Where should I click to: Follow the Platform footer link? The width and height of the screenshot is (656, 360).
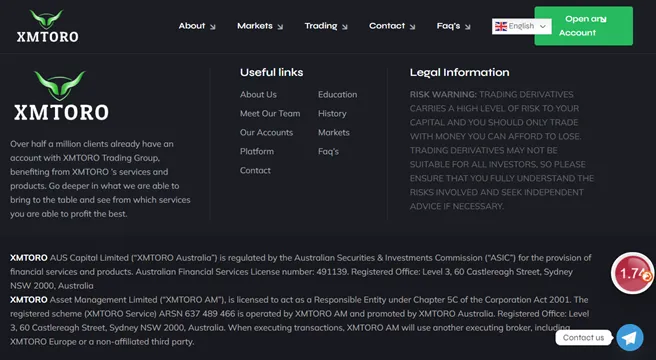pos(257,152)
